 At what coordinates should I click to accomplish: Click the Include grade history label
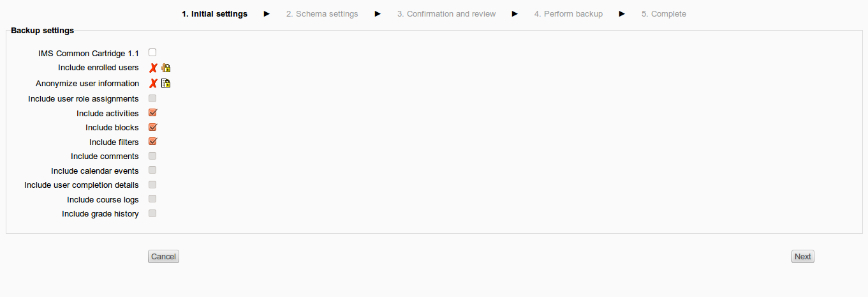point(100,214)
